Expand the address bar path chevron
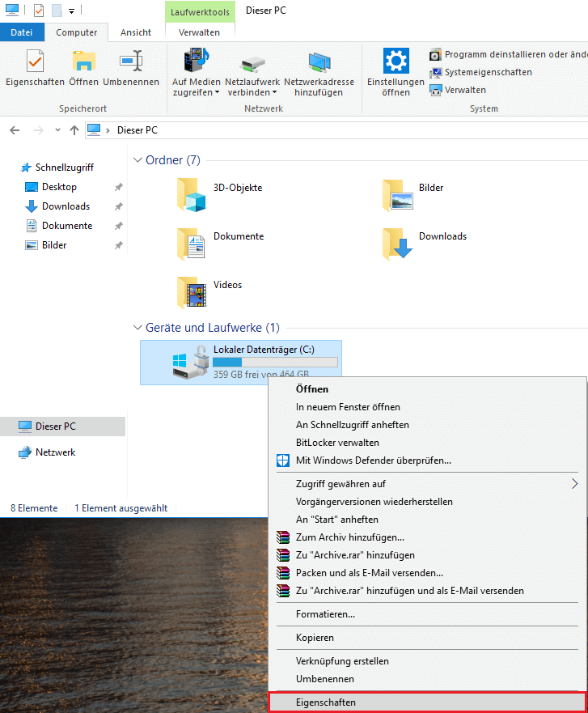 [108, 130]
